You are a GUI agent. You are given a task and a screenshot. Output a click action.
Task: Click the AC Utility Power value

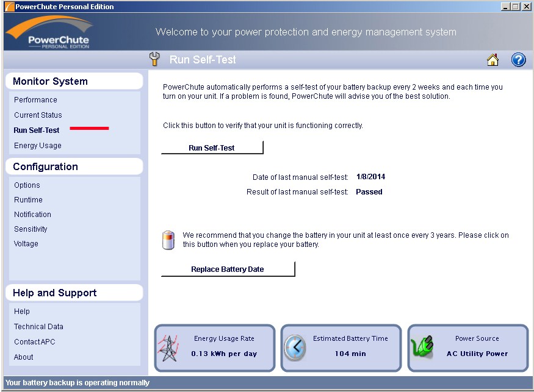[x=477, y=354]
